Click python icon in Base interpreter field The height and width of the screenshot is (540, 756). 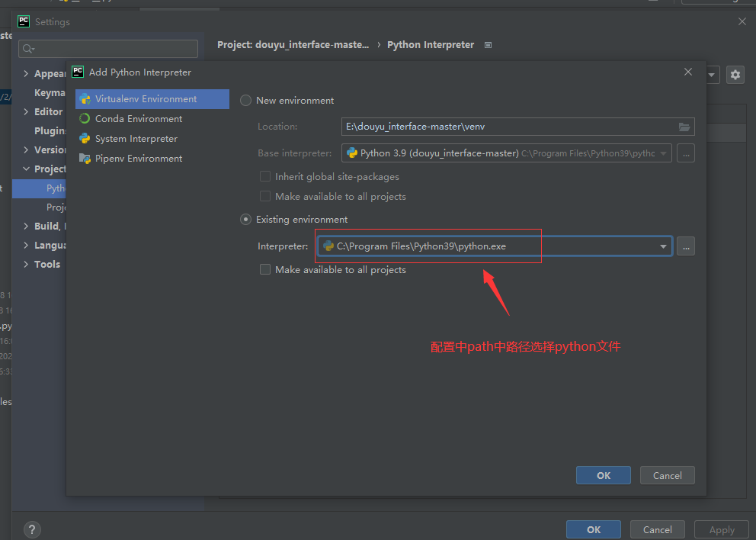[x=352, y=153]
